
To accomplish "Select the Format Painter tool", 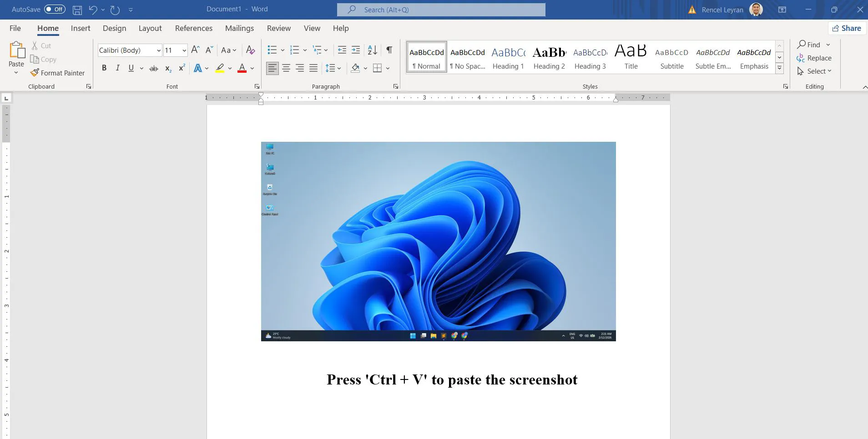I will [x=58, y=73].
